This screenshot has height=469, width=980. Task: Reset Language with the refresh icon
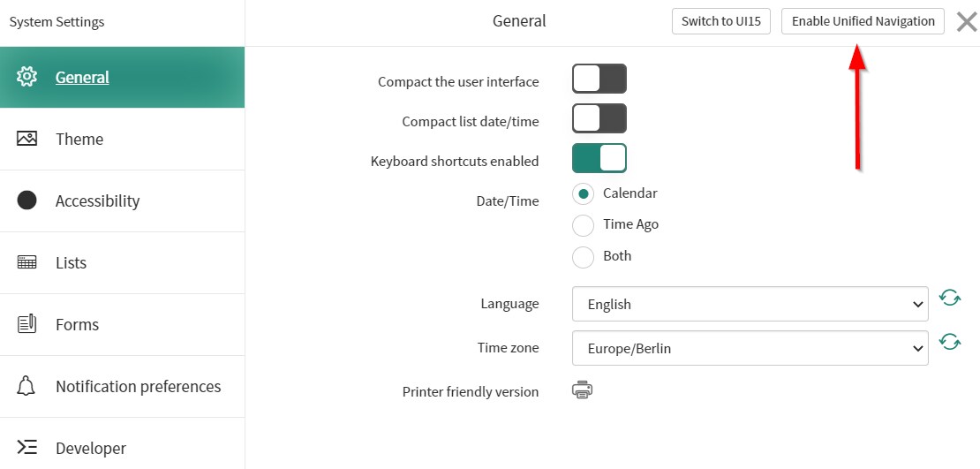(x=950, y=298)
